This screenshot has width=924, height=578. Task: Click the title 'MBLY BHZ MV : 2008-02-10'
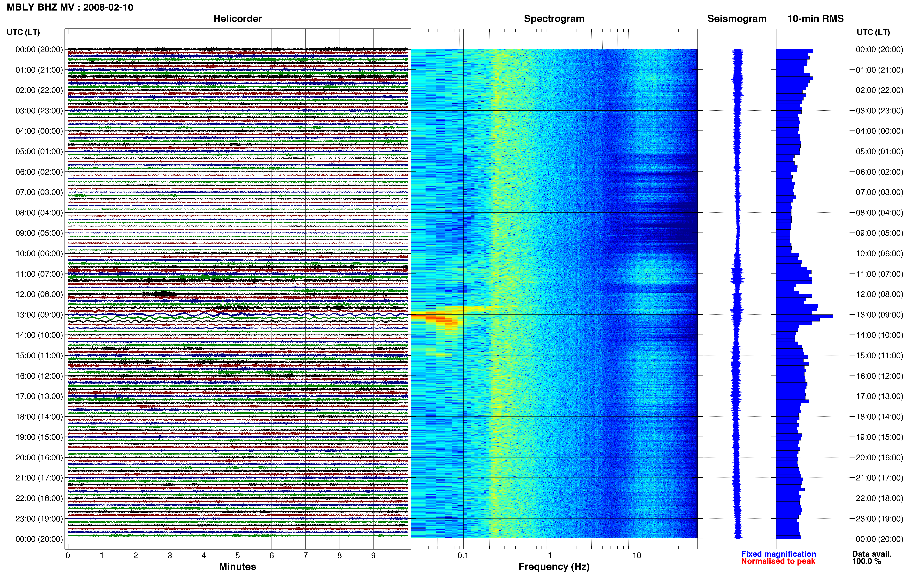(x=70, y=7)
